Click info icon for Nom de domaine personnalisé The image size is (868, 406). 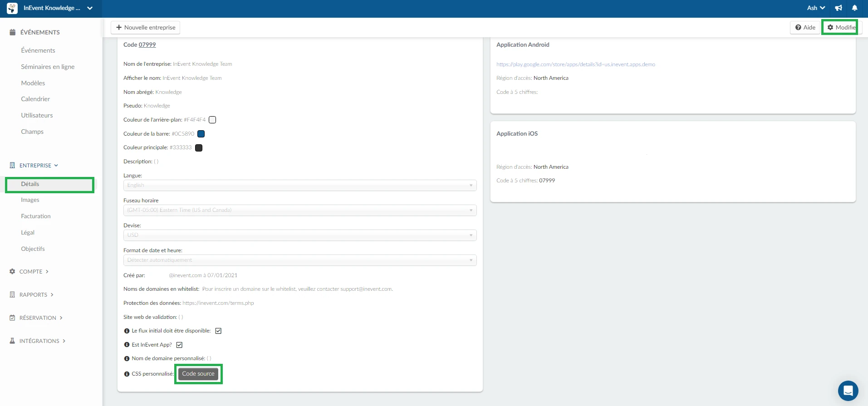click(127, 359)
